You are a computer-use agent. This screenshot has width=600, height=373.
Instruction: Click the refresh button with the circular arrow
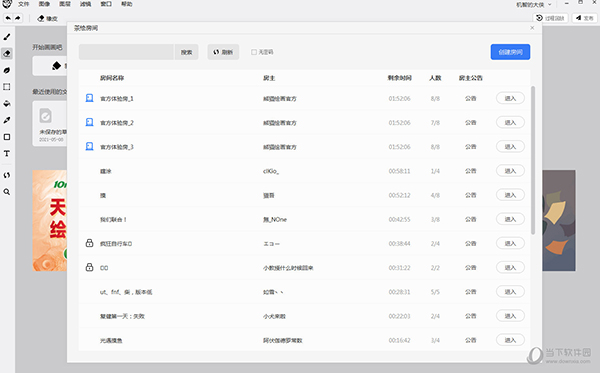pos(223,52)
